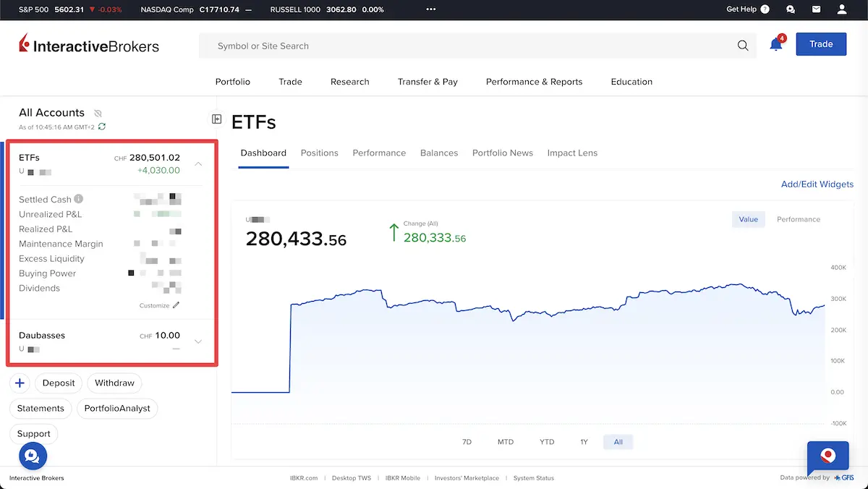The width and height of the screenshot is (868, 489).
Task: Click the Get Help link
Action: (x=741, y=9)
